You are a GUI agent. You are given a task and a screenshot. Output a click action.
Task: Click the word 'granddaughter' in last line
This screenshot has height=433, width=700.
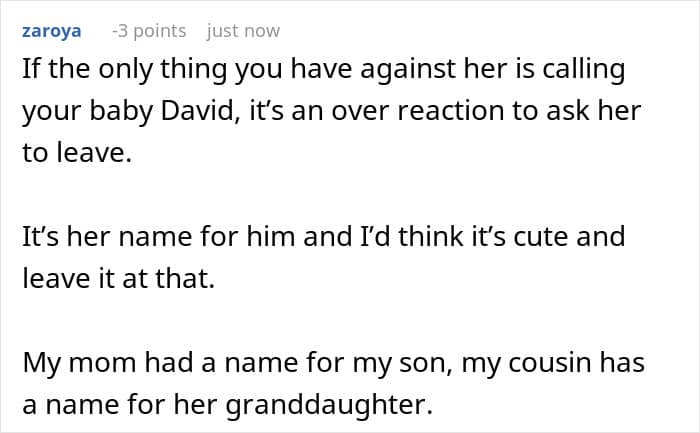tap(329, 405)
